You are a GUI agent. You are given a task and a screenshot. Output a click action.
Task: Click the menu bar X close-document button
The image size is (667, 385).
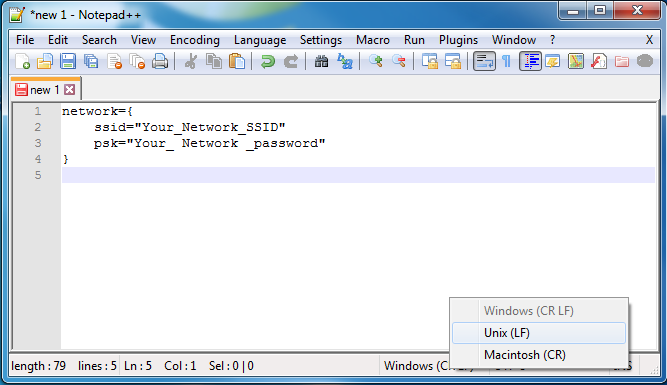pos(649,40)
